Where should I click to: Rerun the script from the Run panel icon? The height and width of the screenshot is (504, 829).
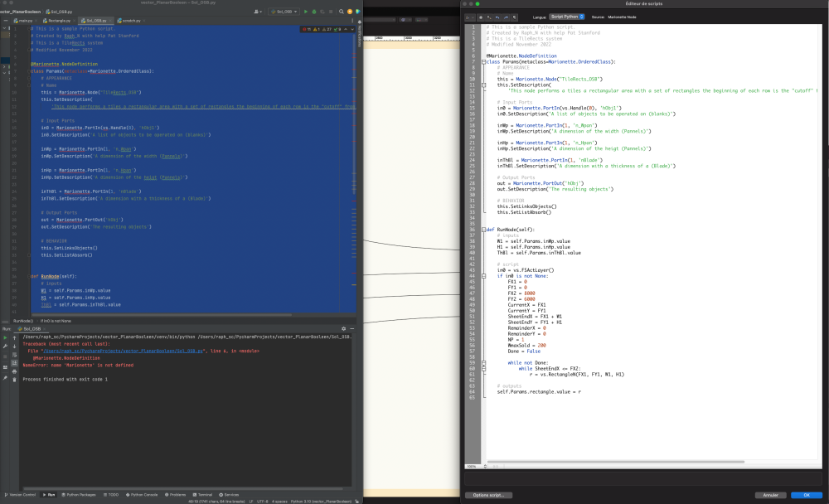point(4,338)
